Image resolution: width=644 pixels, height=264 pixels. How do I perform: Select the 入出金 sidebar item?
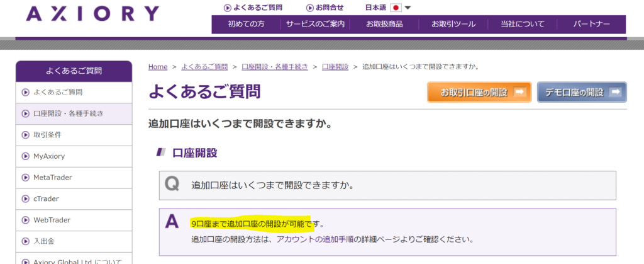[74, 241]
